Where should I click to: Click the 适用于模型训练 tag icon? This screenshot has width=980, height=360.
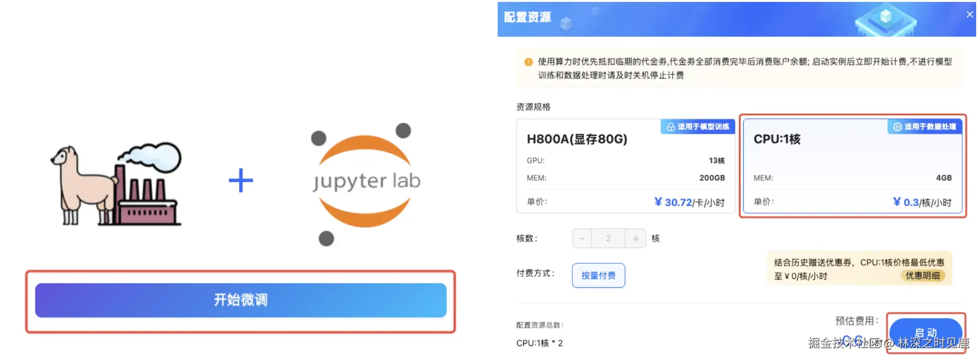671,127
